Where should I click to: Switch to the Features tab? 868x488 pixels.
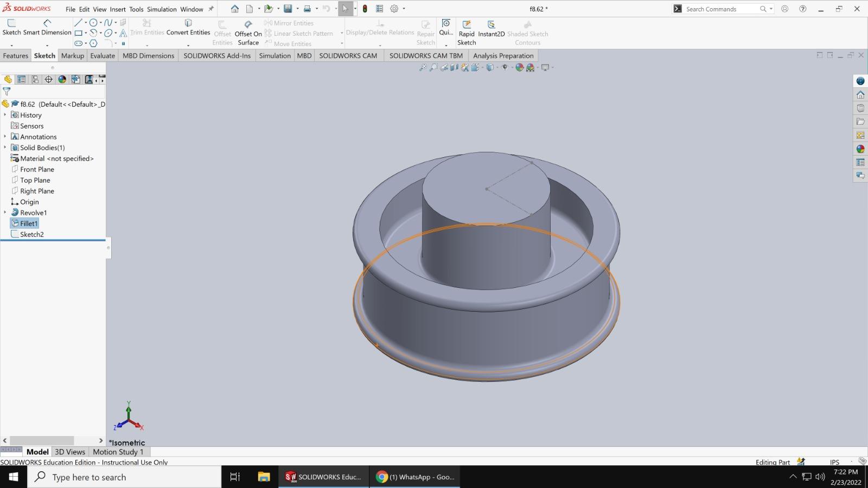point(16,55)
